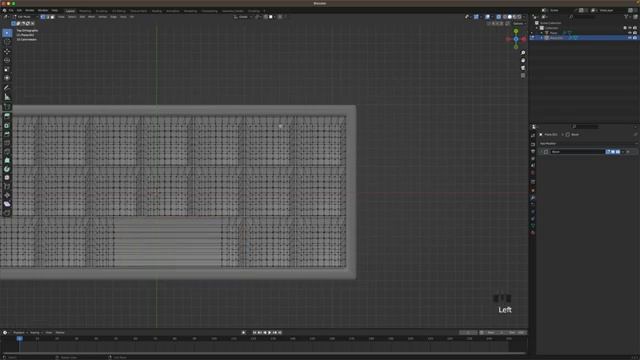Open the Render menu

point(30,11)
